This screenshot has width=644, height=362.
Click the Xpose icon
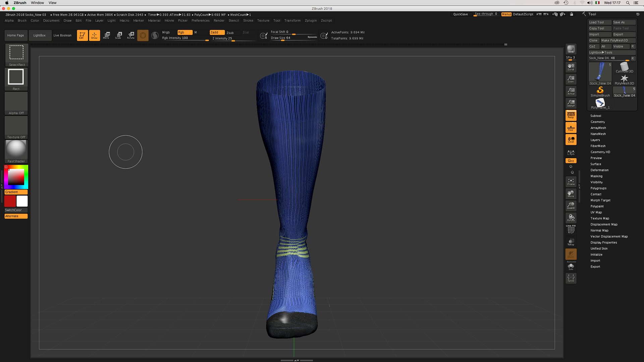[x=571, y=278]
